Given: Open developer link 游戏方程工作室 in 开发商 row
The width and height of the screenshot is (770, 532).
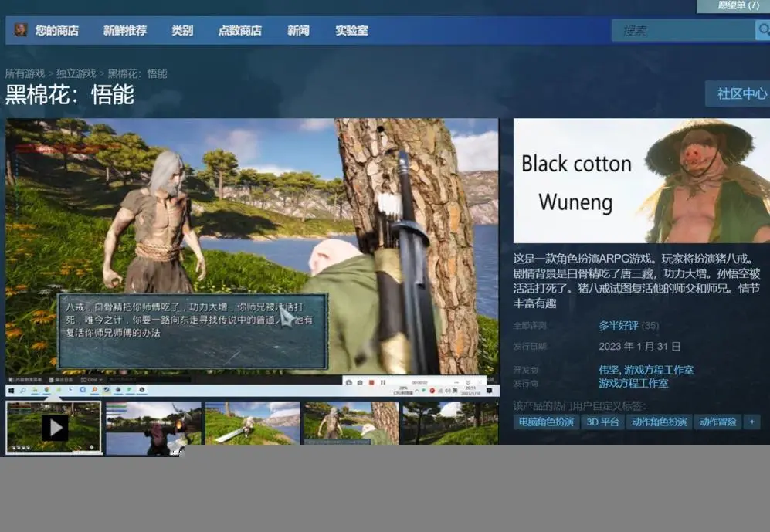Looking at the screenshot, I should (659, 370).
